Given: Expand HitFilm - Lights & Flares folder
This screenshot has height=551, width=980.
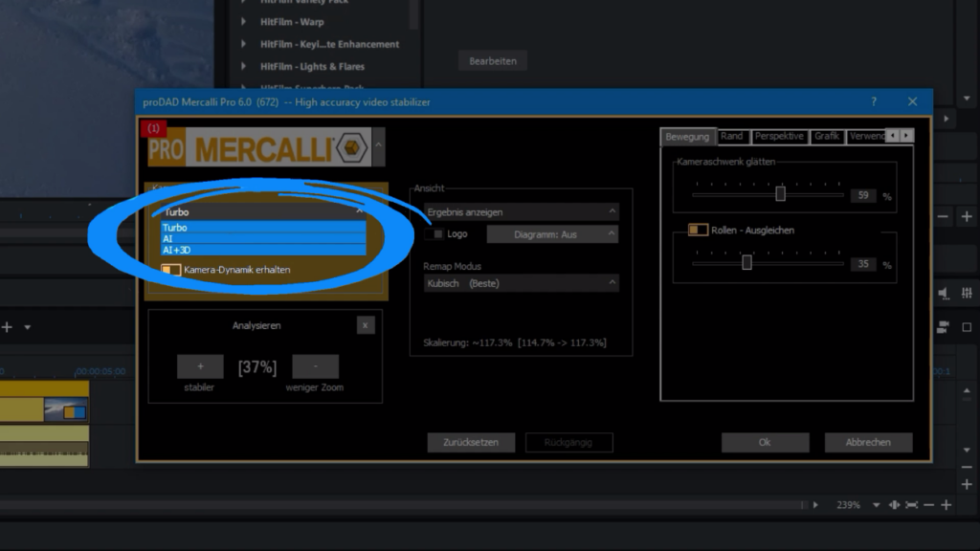Looking at the screenshot, I should tap(244, 66).
